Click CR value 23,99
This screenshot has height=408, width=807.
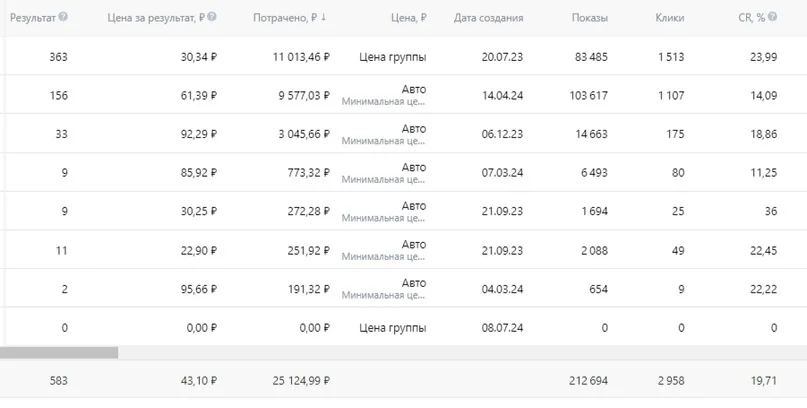coord(764,57)
